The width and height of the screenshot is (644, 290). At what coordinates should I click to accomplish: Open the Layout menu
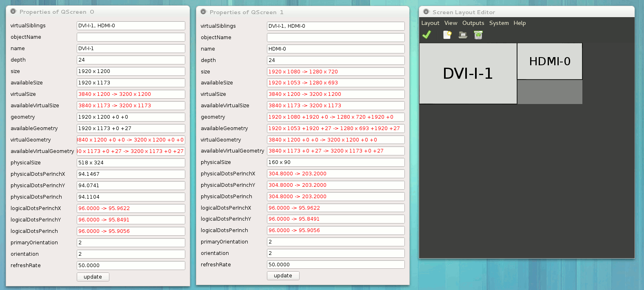pos(430,23)
